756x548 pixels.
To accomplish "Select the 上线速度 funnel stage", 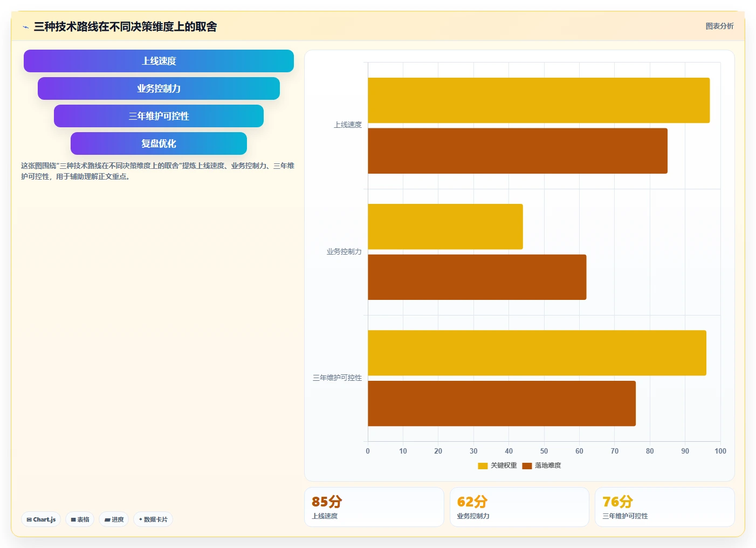I will click(159, 61).
